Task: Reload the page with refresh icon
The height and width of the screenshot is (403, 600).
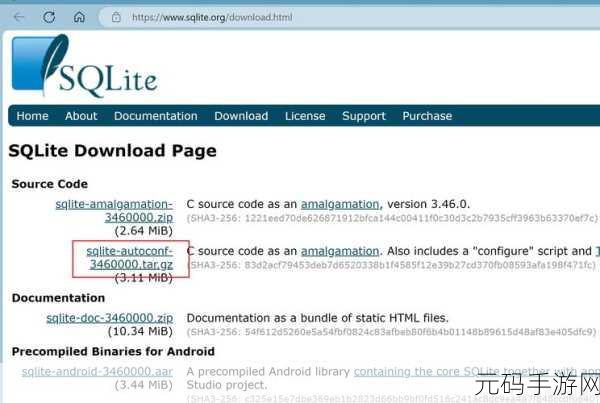Action: (49, 17)
